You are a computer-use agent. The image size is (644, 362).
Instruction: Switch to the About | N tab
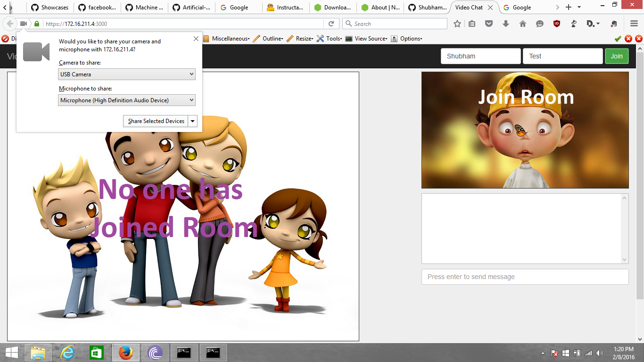click(x=380, y=7)
